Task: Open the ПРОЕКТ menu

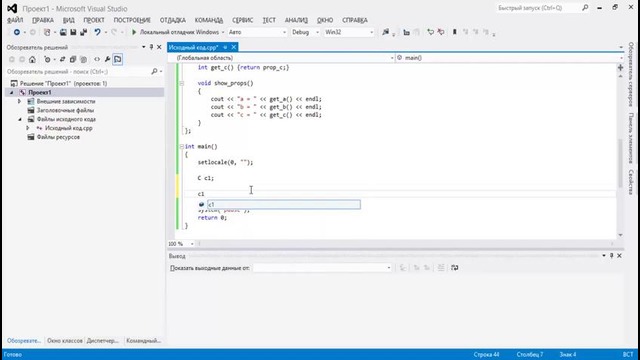Action: pos(94,20)
